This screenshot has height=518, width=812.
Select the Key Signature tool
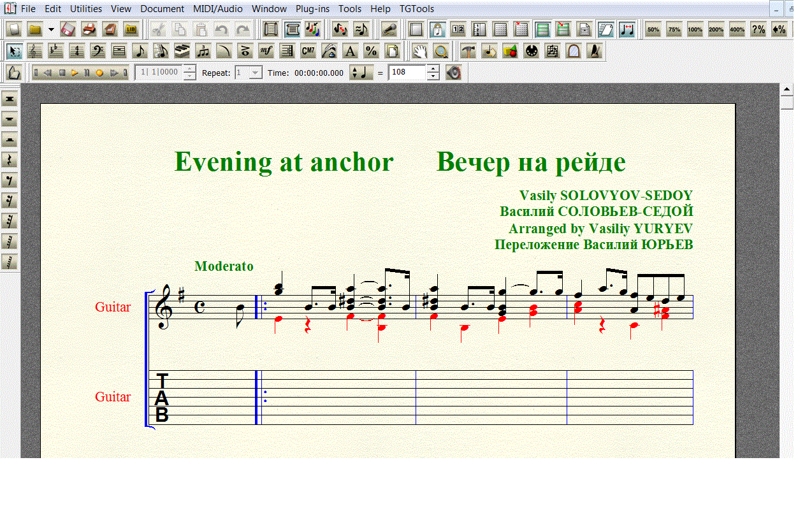[x=56, y=51]
